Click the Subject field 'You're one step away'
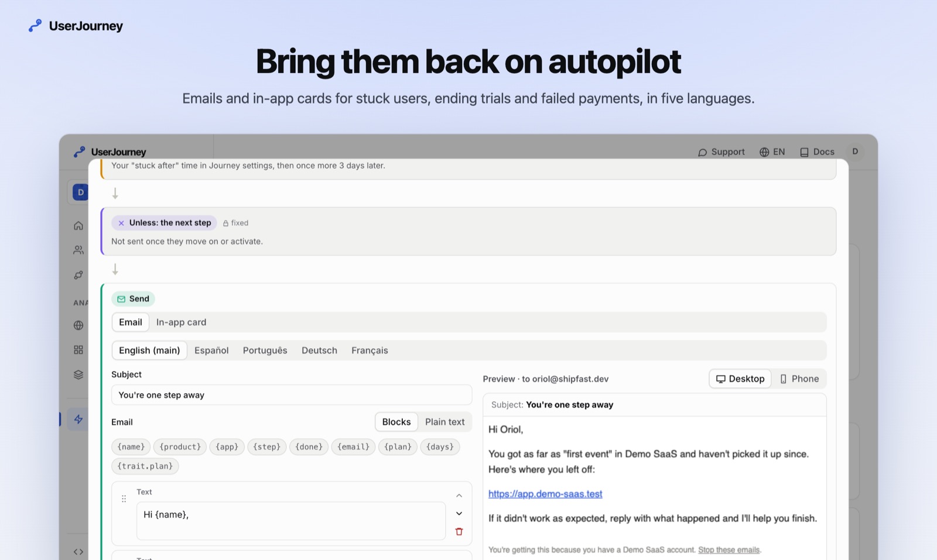This screenshot has height=560, width=937. pos(292,395)
